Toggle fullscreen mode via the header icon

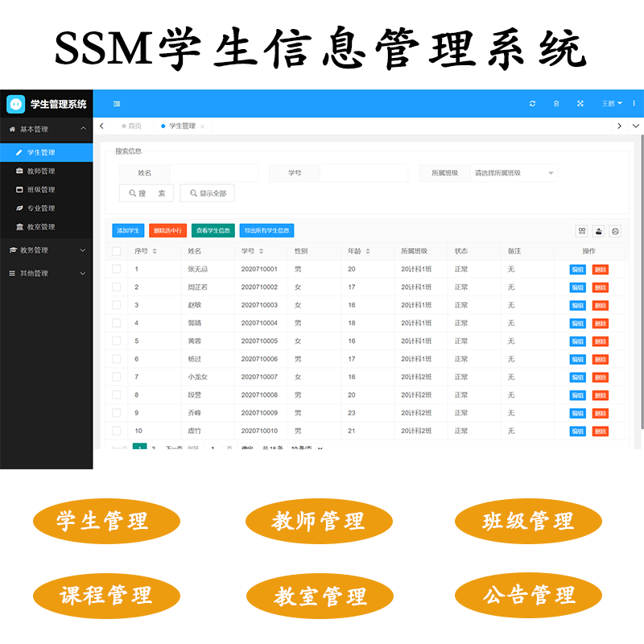580,104
